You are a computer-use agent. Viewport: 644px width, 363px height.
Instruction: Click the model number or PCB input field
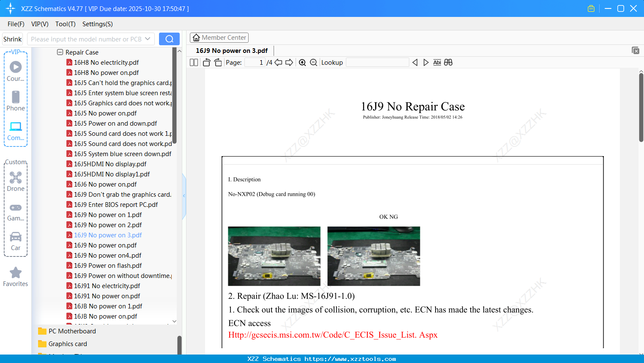pos(86,39)
